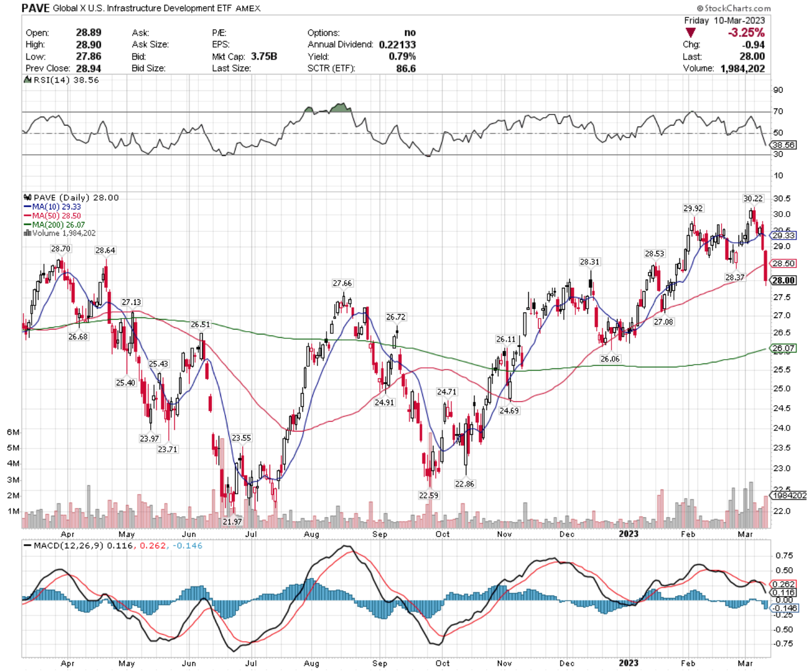
Task: Click the RSI(14) indicator legend icon
Action: [x=27, y=80]
